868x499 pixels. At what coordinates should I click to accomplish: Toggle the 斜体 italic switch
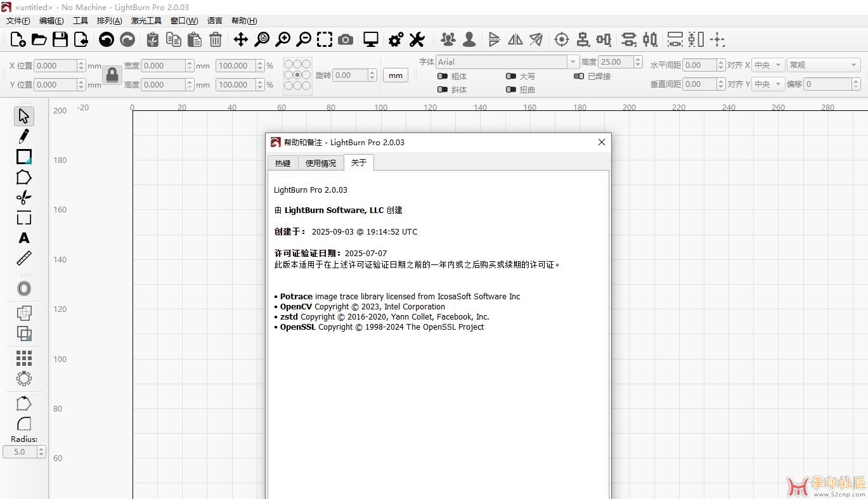[443, 89]
